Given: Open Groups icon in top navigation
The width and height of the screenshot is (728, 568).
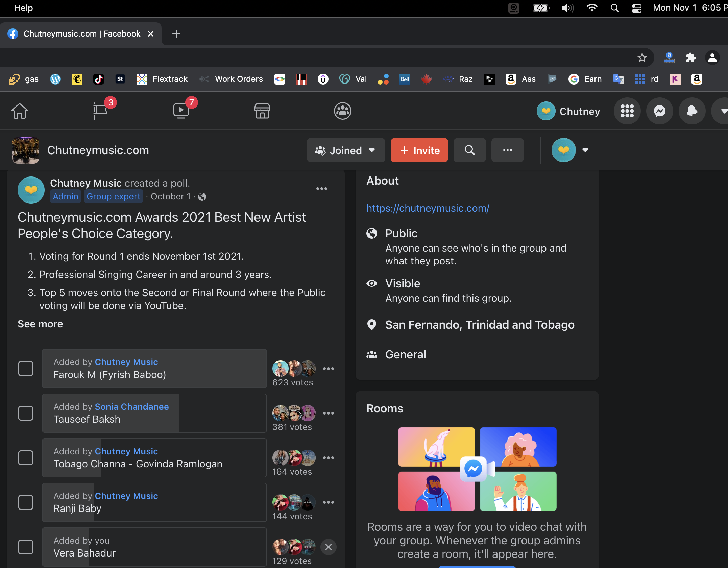Looking at the screenshot, I should click(x=342, y=111).
